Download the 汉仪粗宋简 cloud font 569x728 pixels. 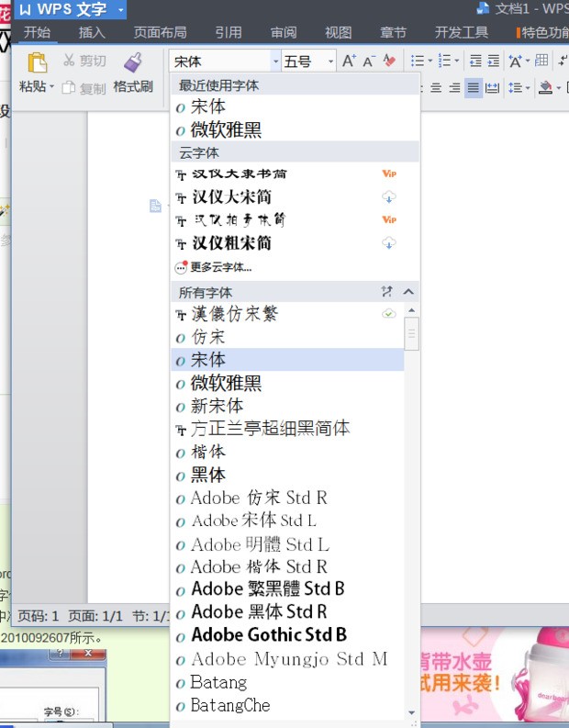(x=389, y=243)
